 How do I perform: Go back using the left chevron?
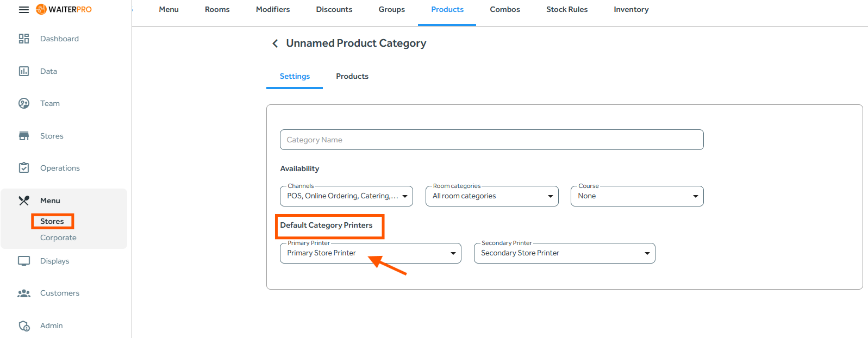tap(275, 43)
